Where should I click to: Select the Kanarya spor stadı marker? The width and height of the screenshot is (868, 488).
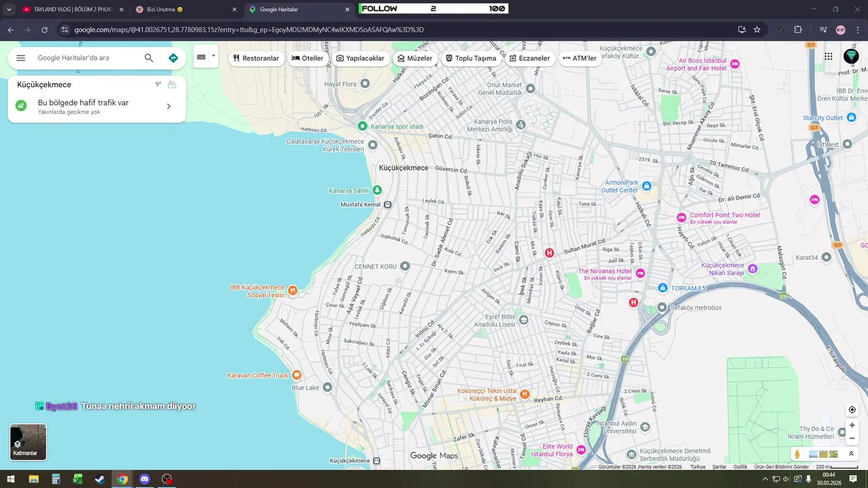point(362,126)
